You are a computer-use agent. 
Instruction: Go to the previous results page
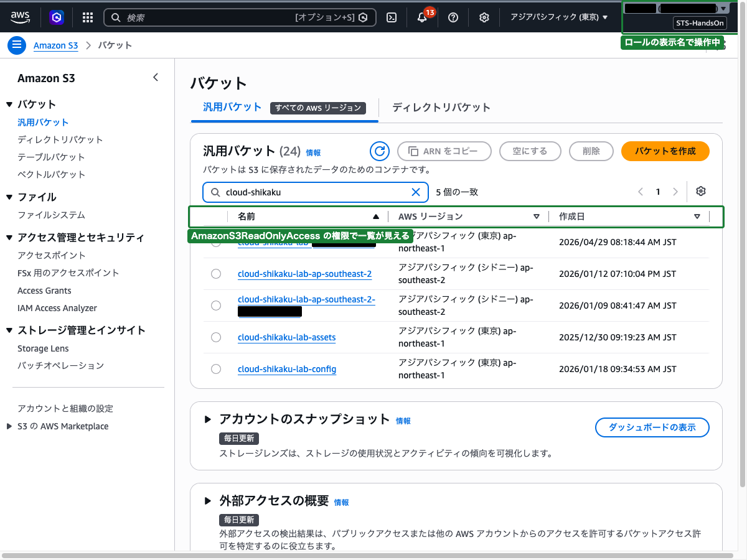tap(641, 192)
